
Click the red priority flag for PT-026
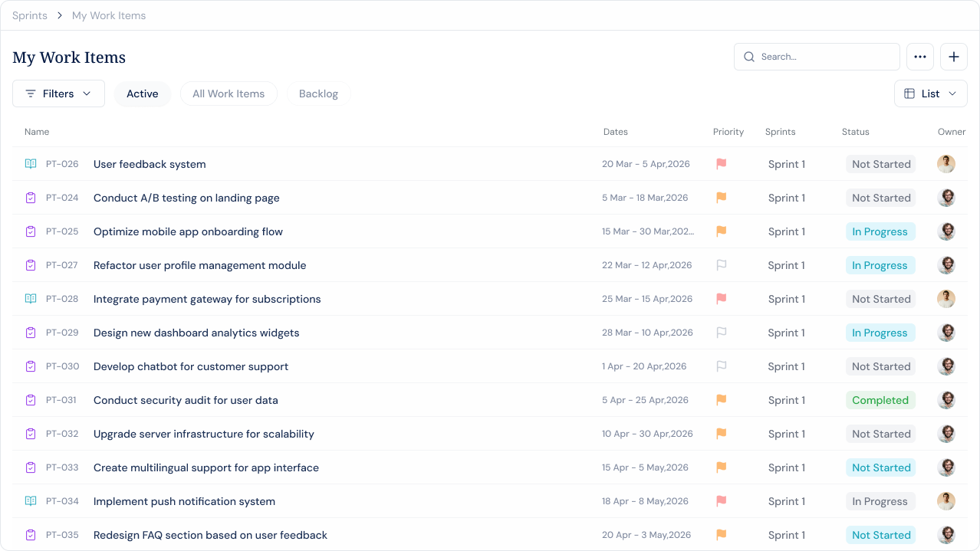(721, 164)
